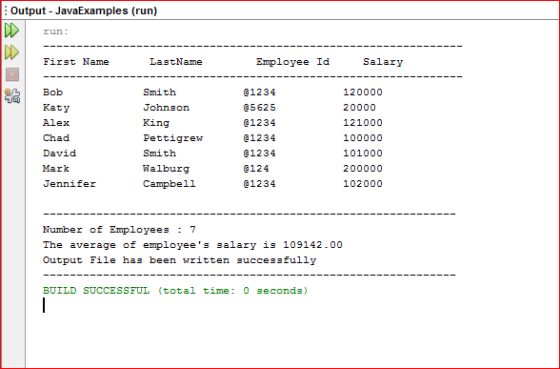The height and width of the screenshot is (369, 560).
Task: Click the 'run:' line in output
Action: coord(56,31)
